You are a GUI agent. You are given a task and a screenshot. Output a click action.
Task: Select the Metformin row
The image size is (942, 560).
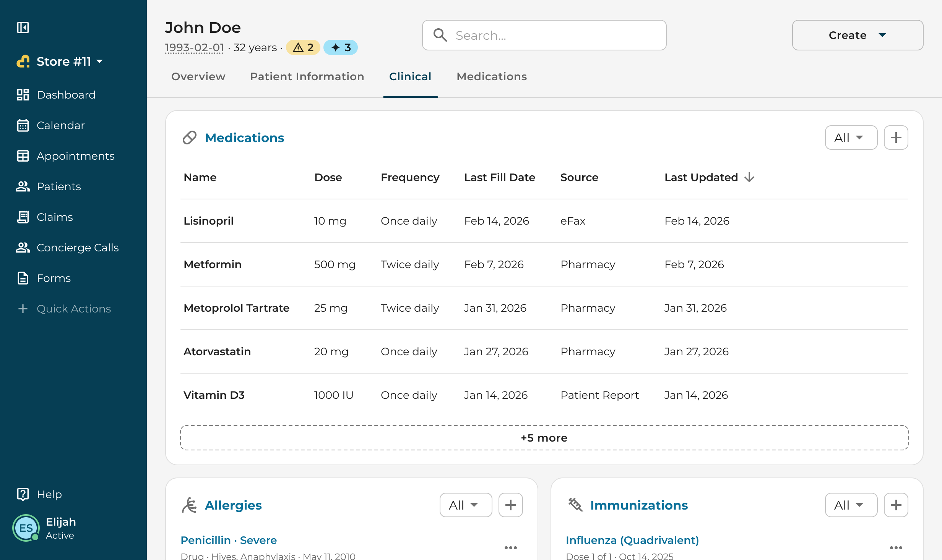pyautogui.click(x=544, y=264)
